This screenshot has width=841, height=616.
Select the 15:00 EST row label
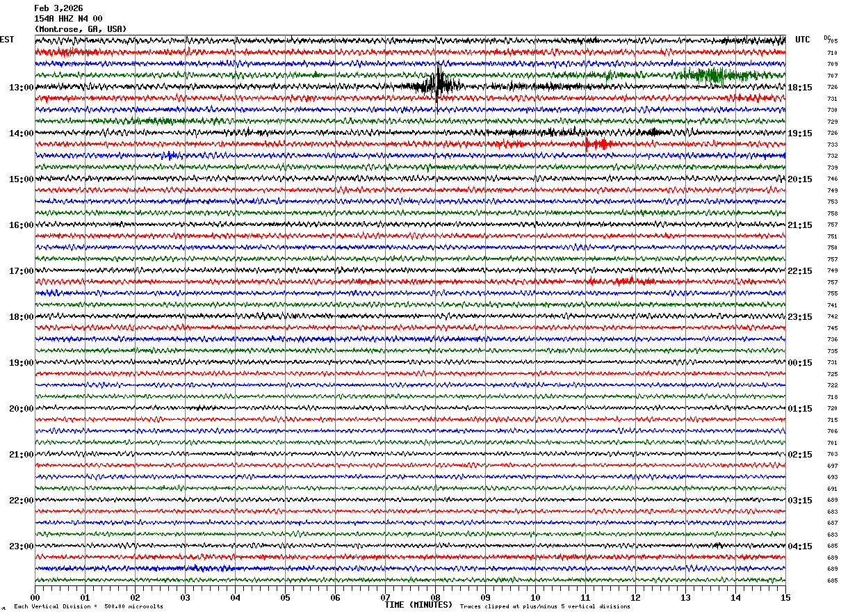pyautogui.click(x=22, y=179)
